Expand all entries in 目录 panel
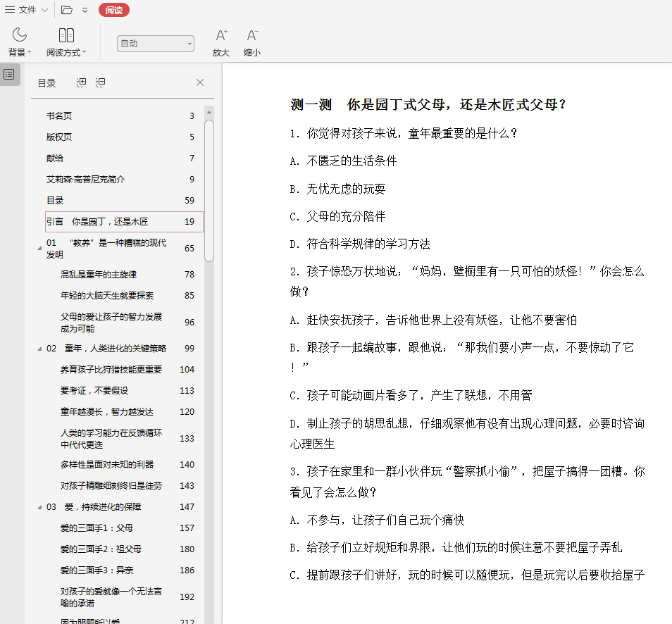672x624 pixels. (x=82, y=82)
